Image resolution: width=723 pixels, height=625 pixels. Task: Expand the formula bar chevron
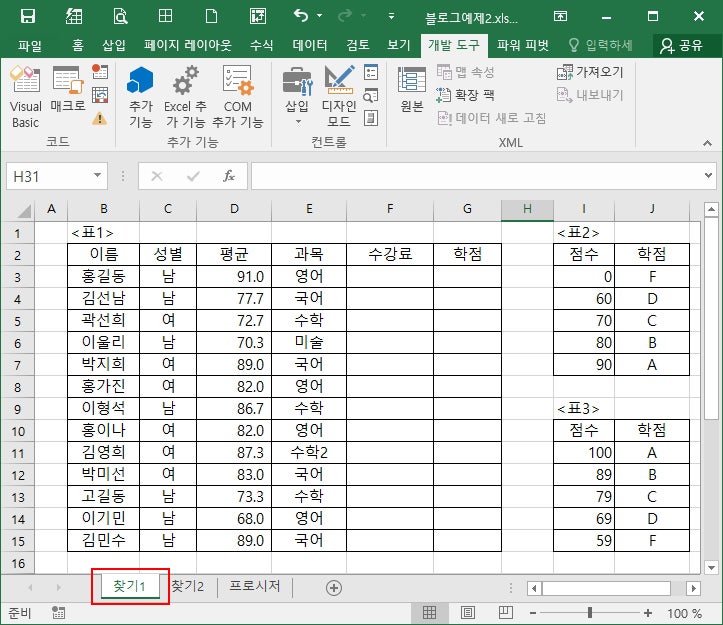pyautogui.click(x=708, y=175)
